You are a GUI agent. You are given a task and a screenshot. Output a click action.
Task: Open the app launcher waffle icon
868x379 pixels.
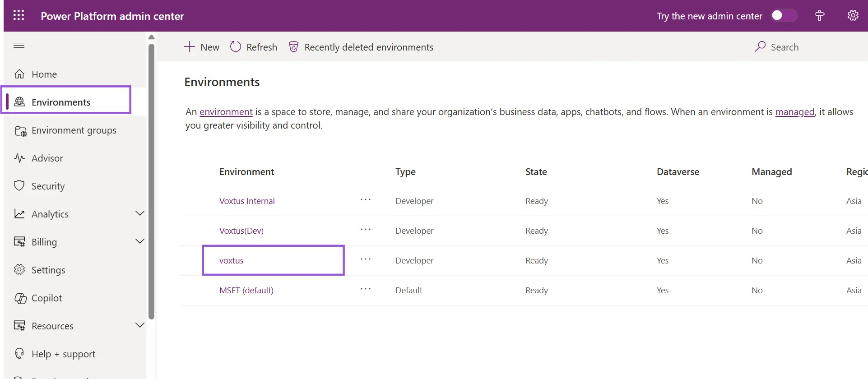point(19,16)
